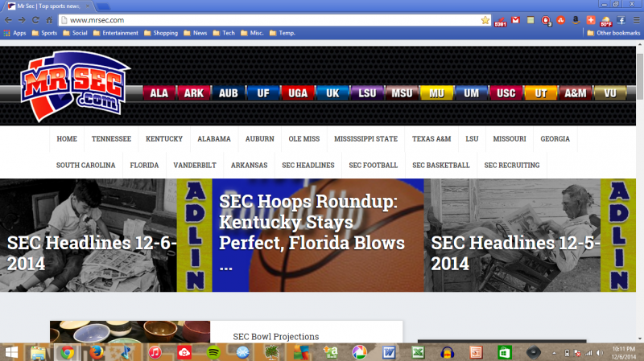This screenshot has height=361, width=644.
Task: Open the Sports bookmarks folder
Action: [44, 33]
